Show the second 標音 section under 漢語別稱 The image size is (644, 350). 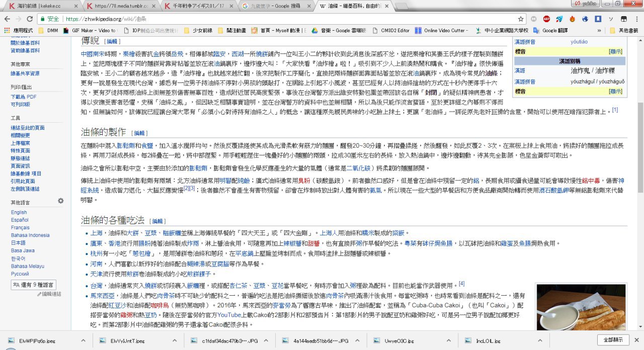(615, 92)
